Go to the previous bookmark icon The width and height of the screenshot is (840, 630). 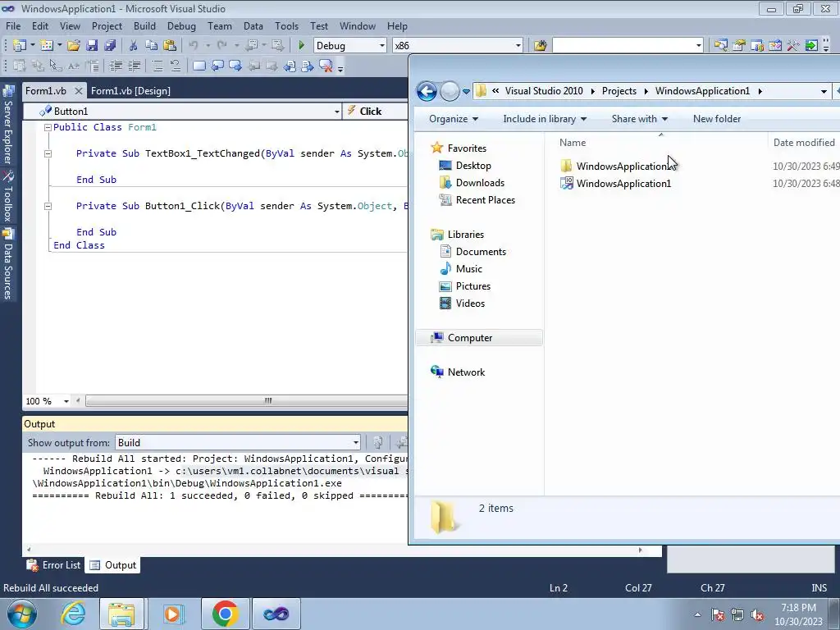(x=217, y=66)
